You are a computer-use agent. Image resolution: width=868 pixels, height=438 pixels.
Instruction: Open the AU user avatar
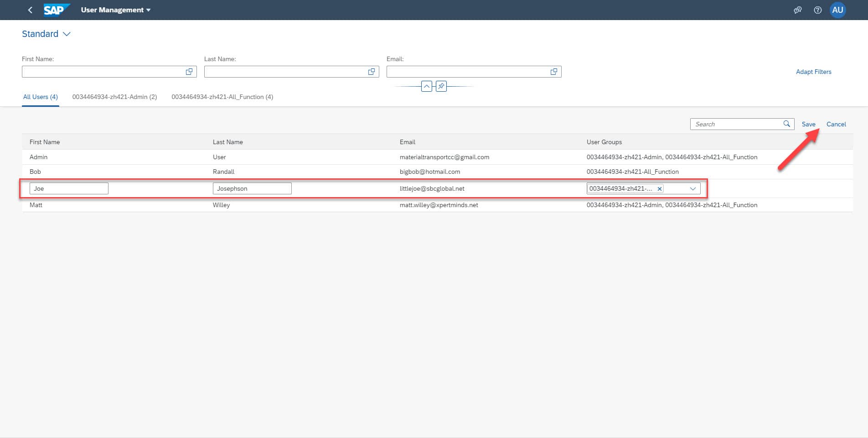coord(837,10)
